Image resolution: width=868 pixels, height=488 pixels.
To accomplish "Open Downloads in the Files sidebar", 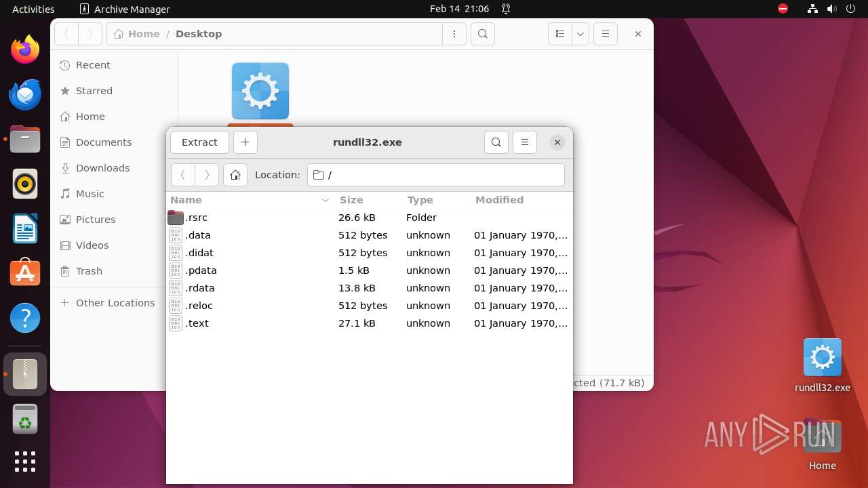I will coord(114,168).
